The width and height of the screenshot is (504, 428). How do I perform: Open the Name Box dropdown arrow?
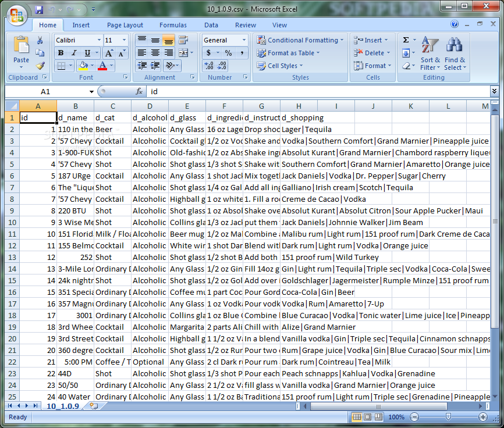(x=91, y=92)
